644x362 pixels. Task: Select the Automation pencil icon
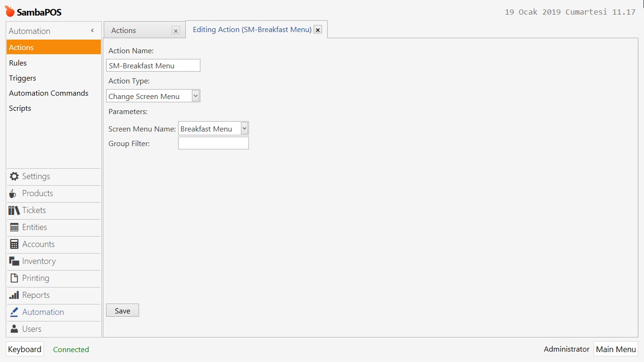click(x=13, y=312)
